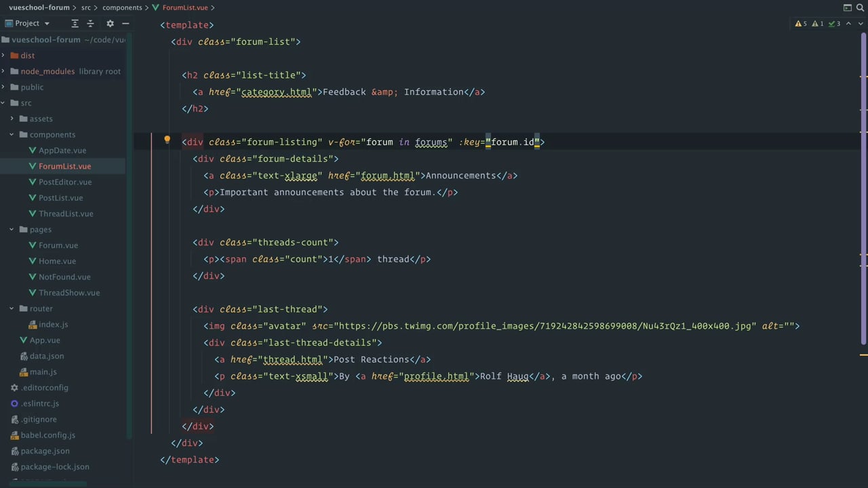The height and width of the screenshot is (488, 868).
Task: Click components breadcrumb in navigation bar
Action: (122, 7)
